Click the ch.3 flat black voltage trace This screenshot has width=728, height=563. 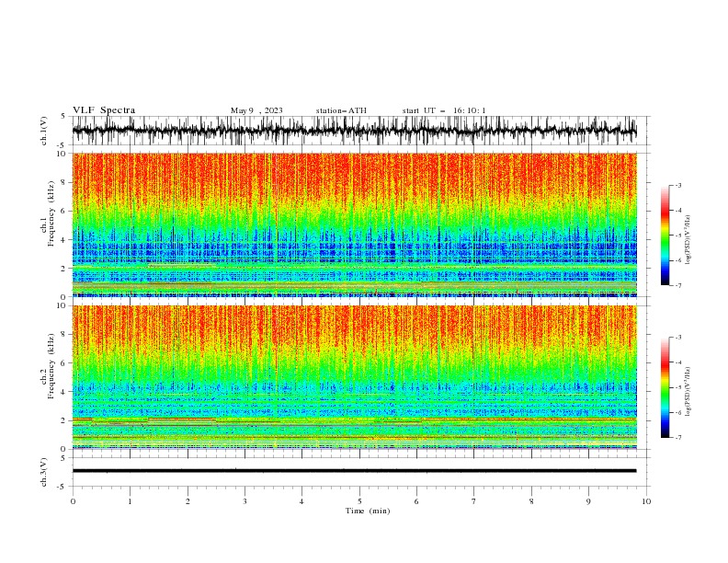click(x=354, y=471)
